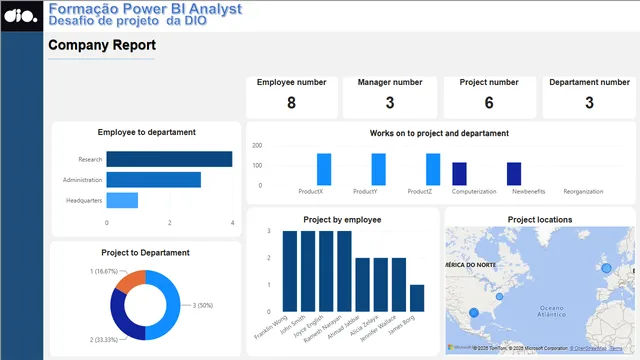This screenshot has height=360, width=640.
Task: Click the 'Project by employee' chart title
Action: click(342, 220)
